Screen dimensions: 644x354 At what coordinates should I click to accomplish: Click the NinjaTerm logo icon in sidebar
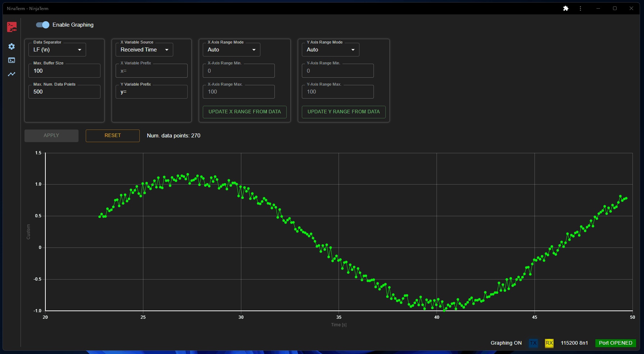(x=12, y=27)
